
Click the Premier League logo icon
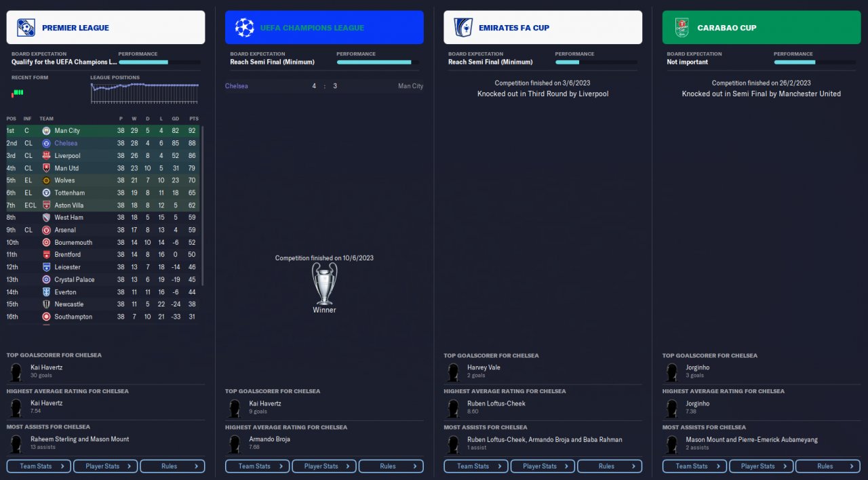26,28
